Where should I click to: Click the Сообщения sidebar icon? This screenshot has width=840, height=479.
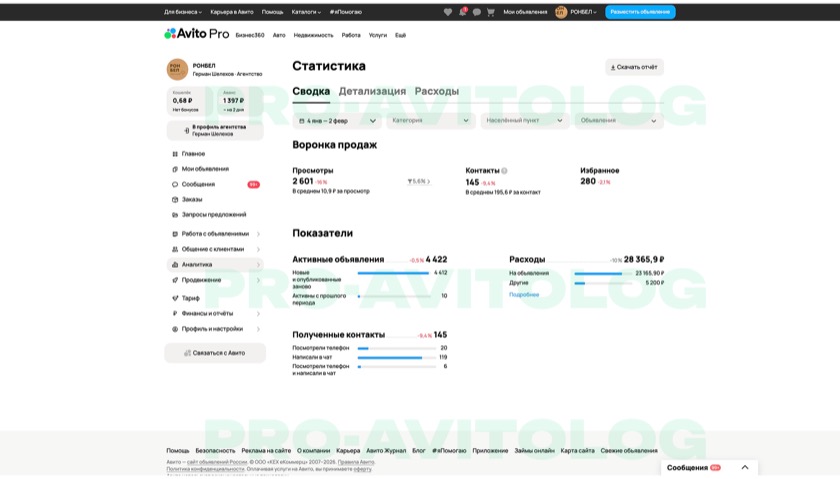(x=175, y=184)
